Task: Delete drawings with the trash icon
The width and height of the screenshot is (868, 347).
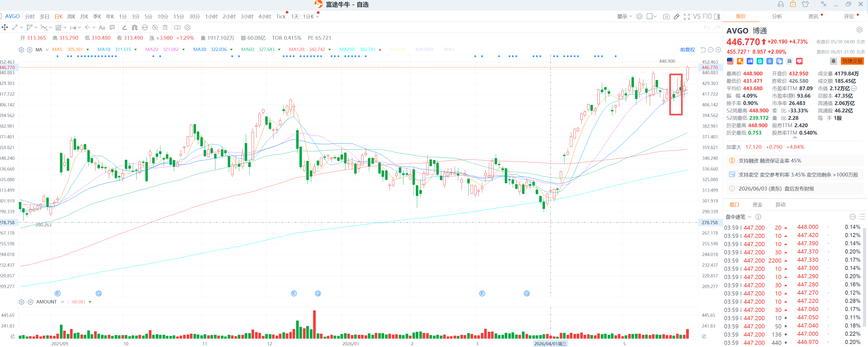Action: 165,27
